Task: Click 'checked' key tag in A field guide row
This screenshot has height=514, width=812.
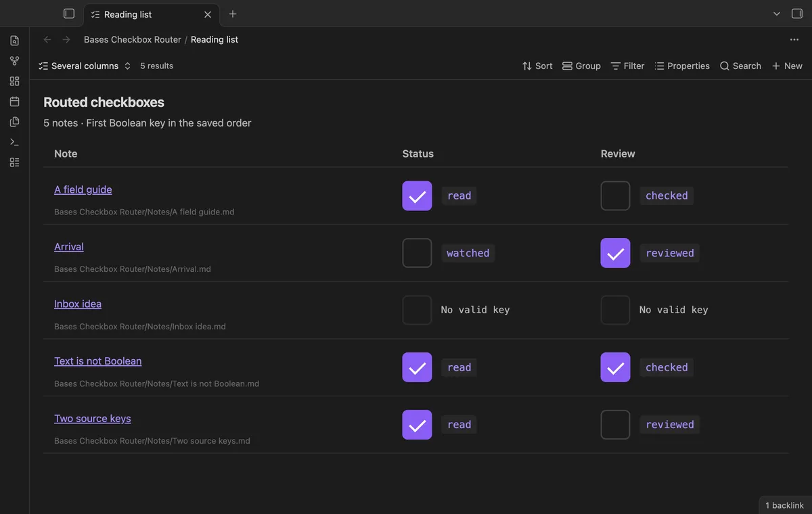Action: coord(667,195)
